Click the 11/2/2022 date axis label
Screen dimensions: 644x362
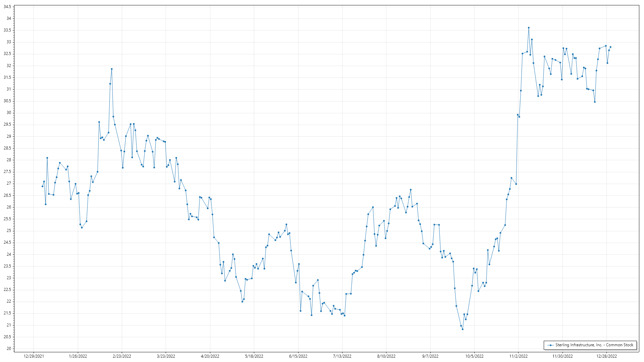[518, 356]
